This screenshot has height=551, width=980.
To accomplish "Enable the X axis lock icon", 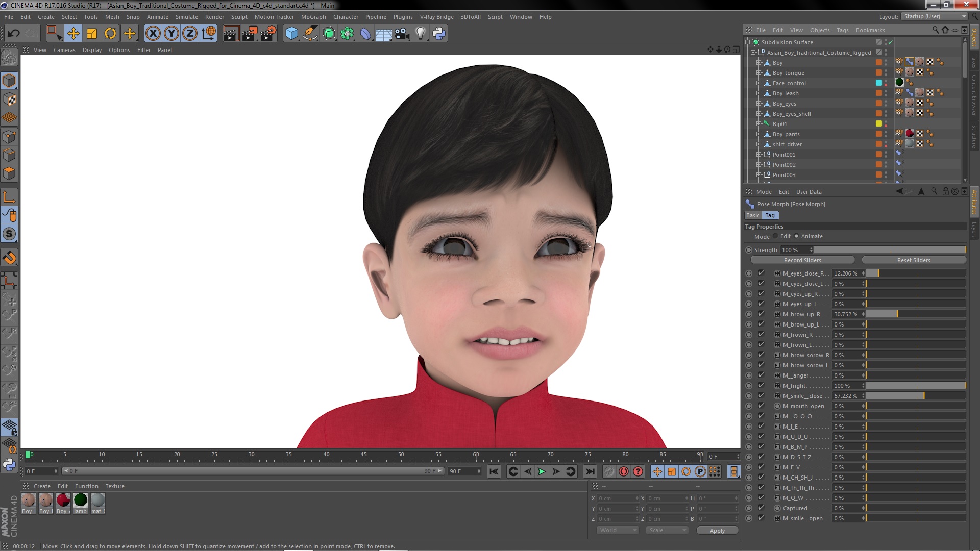I will pyautogui.click(x=153, y=34).
